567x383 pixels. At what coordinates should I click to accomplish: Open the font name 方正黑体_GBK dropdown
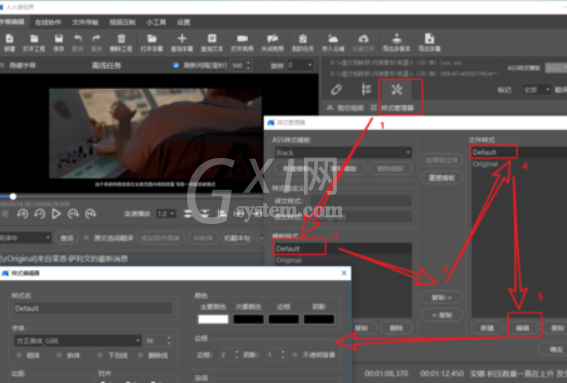[78, 341]
